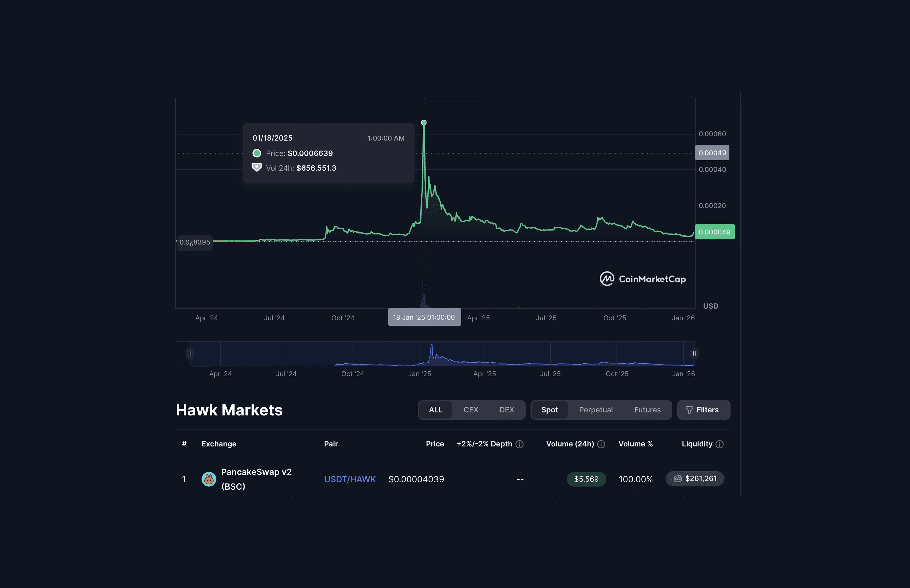Select the Futures market type
The height and width of the screenshot is (588, 910).
tap(647, 410)
